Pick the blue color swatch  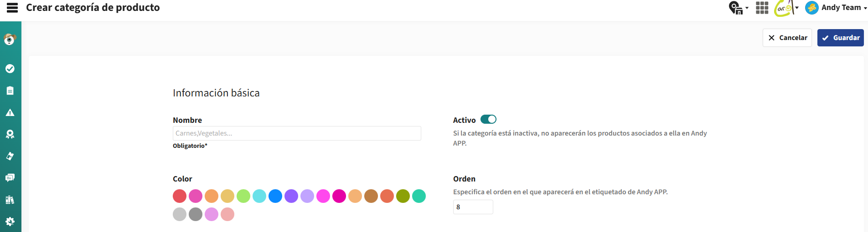(x=275, y=196)
